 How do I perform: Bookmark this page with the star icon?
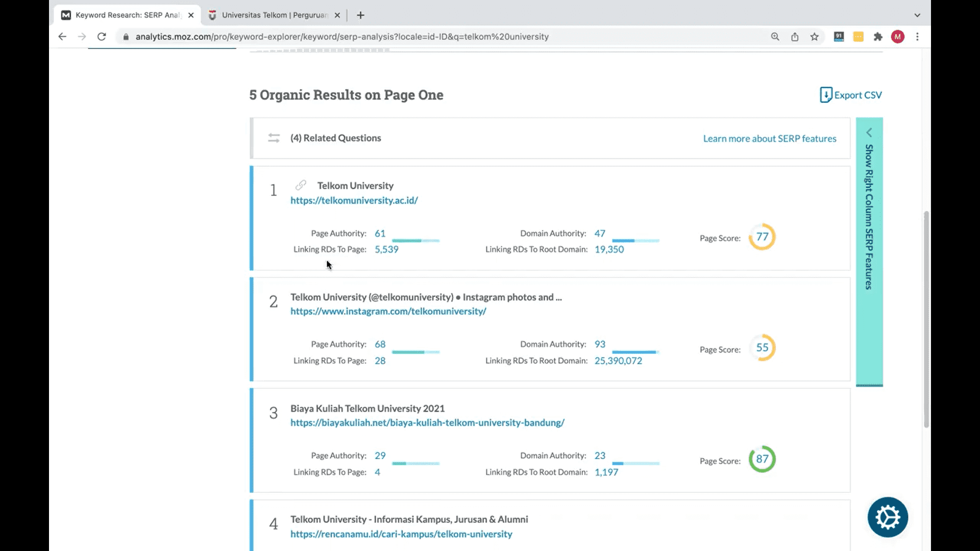(x=814, y=37)
